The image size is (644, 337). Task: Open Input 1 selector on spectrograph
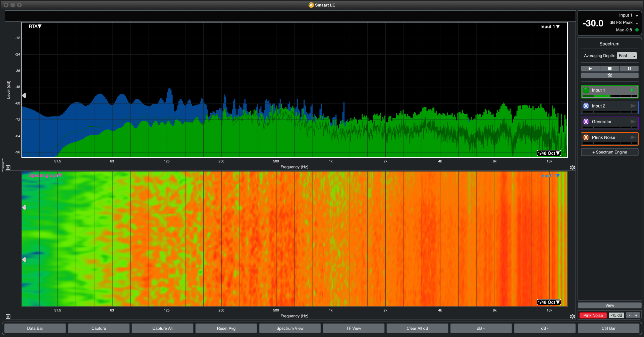click(x=550, y=176)
